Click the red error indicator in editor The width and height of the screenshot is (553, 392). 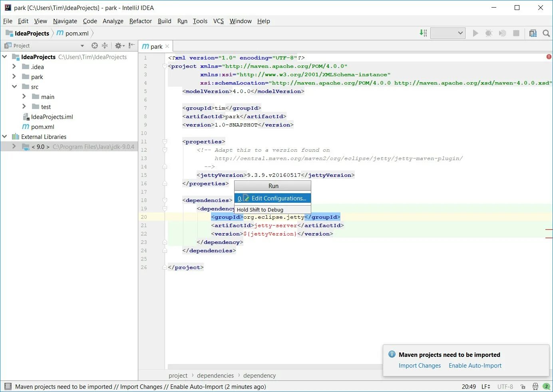(549, 57)
